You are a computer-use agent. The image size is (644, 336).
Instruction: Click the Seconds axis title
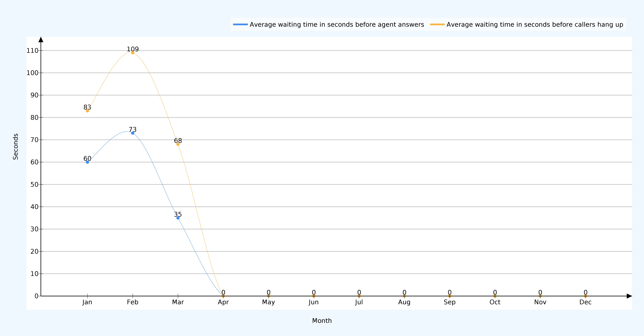[16, 146]
